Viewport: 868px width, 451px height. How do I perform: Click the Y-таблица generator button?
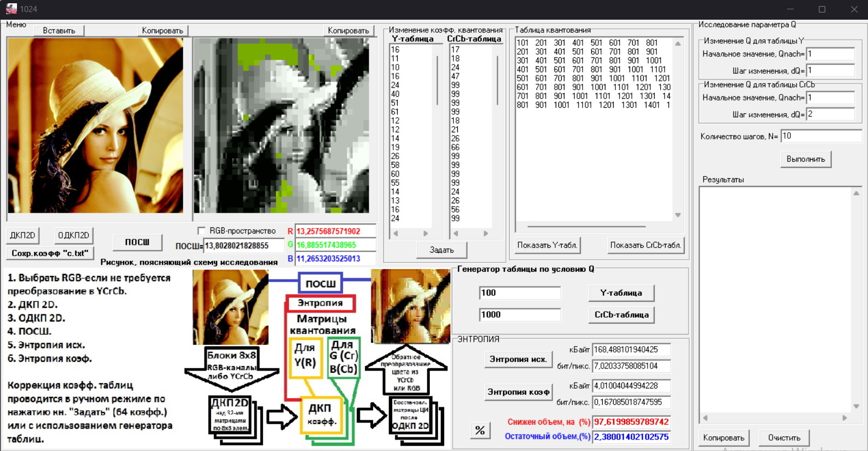click(621, 293)
